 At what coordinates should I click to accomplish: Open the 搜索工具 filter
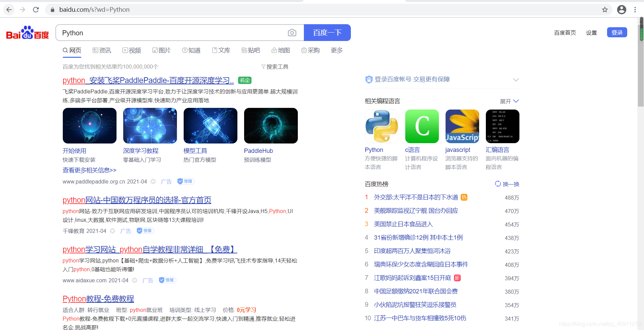tap(275, 67)
